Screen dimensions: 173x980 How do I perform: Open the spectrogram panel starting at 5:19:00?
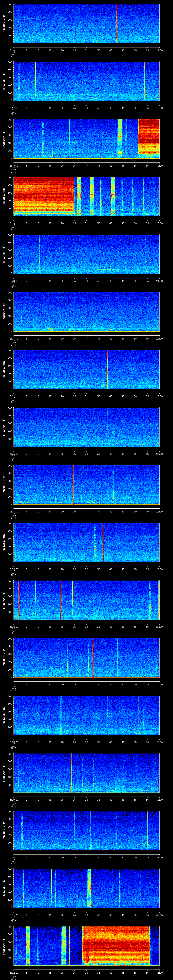point(87,197)
